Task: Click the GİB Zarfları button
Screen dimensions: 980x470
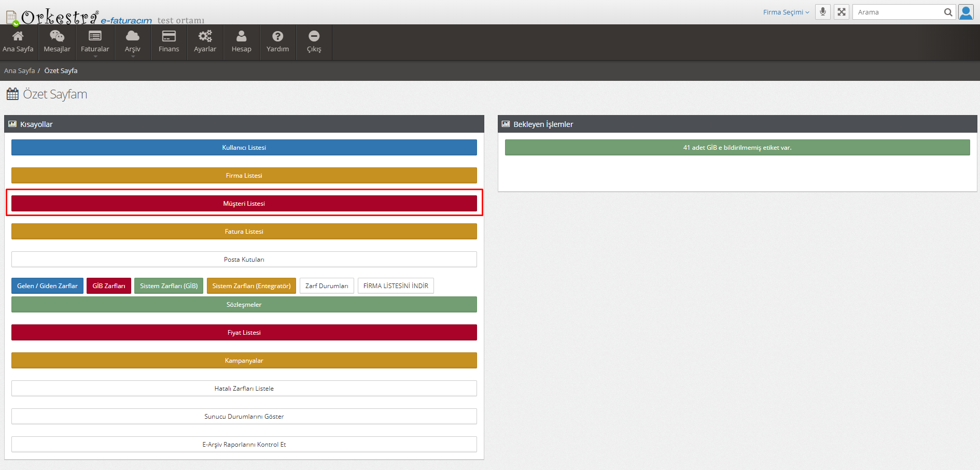Action: coord(108,286)
